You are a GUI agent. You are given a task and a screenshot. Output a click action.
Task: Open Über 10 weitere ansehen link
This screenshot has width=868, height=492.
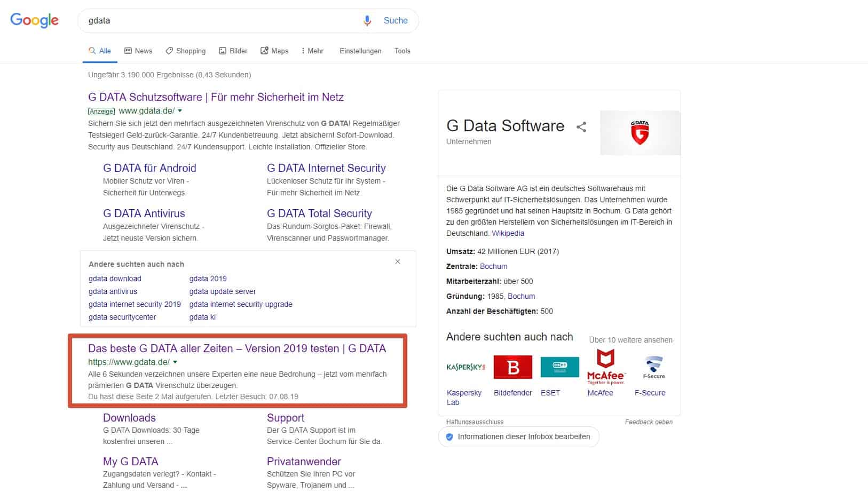coord(630,340)
